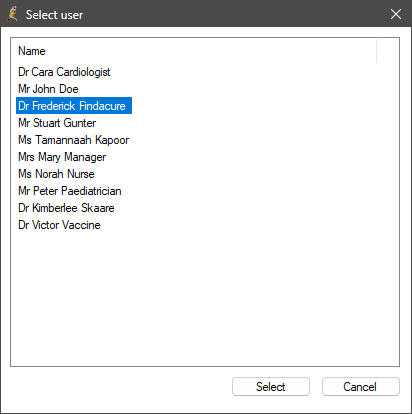Close the Select user dialog

pyautogui.click(x=396, y=14)
